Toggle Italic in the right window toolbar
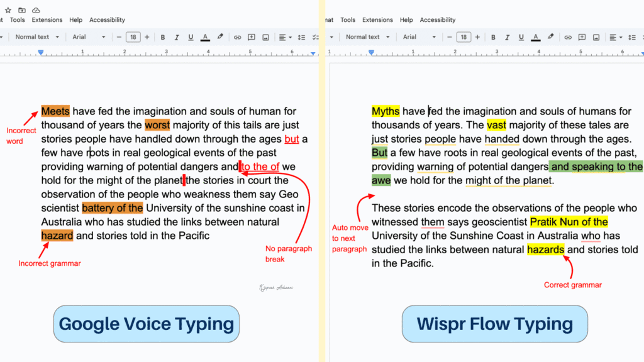 coord(508,37)
